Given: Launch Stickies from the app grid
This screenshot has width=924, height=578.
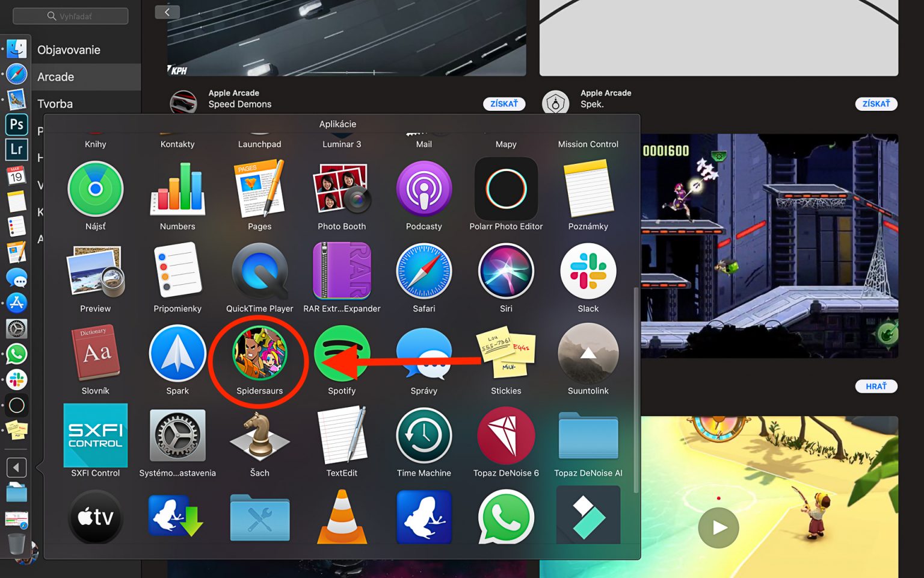Looking at the screenshot, I should tap(506, 354).
